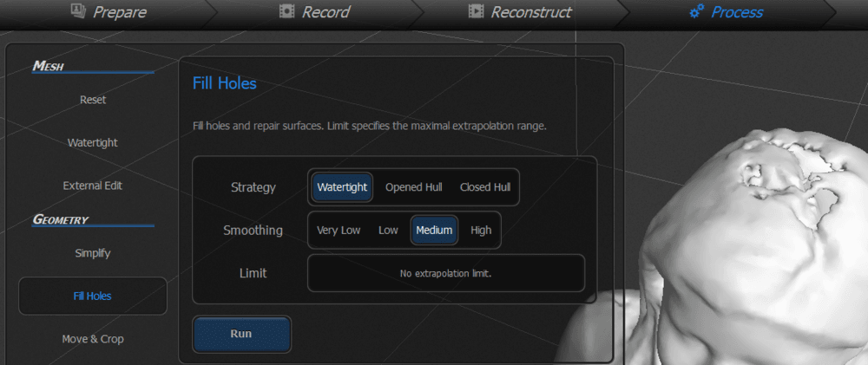The width and height of the screenshot is (868, 365).
Task: Switch to the Record stage tab
Action: (316, 12)
